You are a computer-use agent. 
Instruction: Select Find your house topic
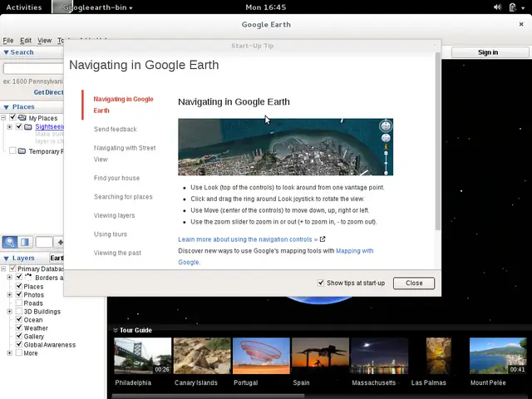point(116,178)
